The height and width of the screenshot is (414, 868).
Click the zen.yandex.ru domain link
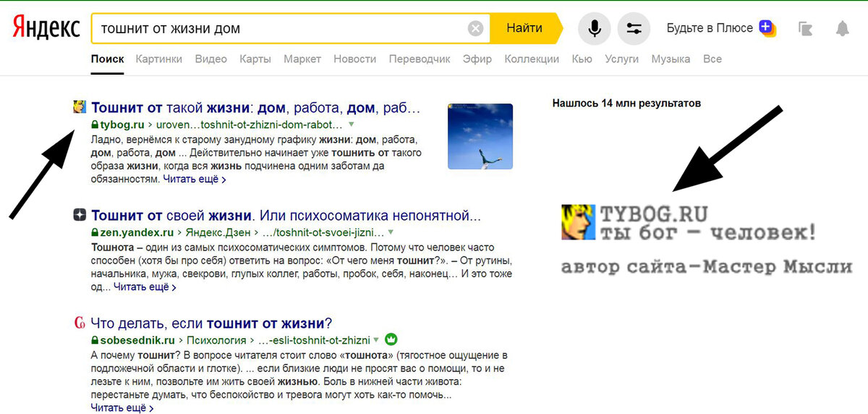pyautogui.click(x=137, y=232)
